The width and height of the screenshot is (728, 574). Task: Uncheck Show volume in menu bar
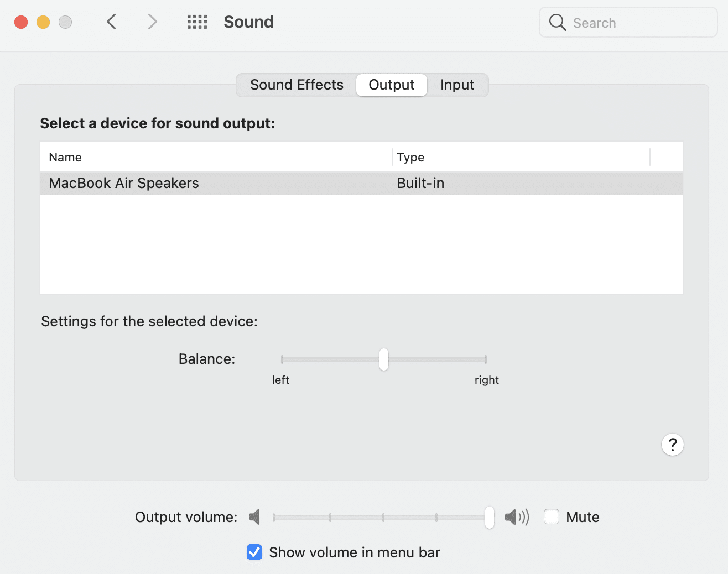click(254, 551)
